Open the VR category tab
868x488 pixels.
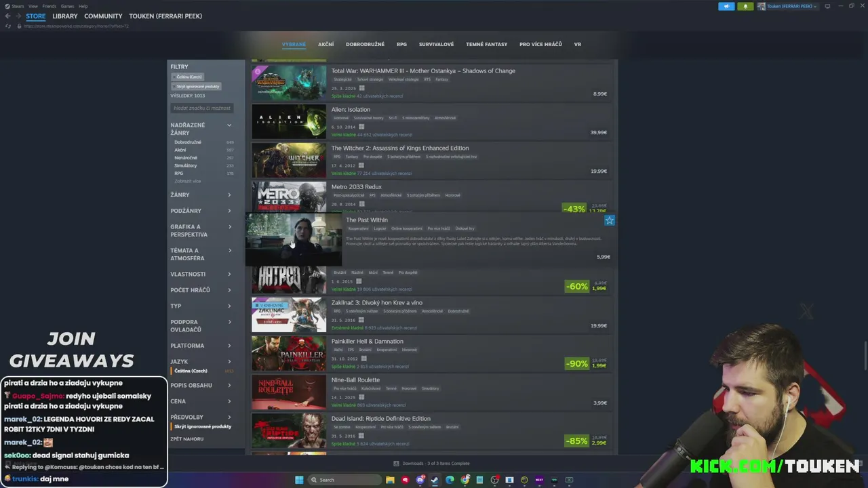point(578,44)
